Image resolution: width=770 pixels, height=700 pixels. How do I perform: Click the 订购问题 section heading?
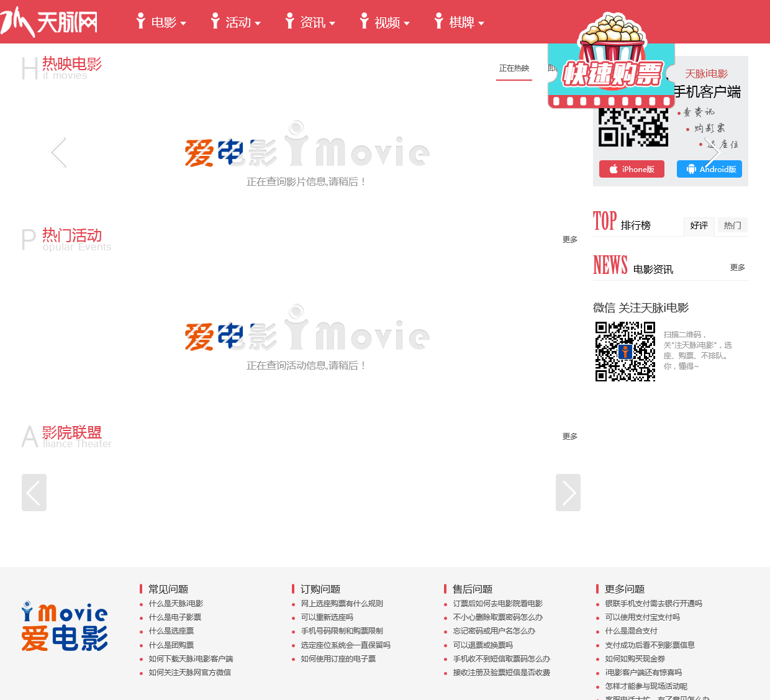[x=320, y=589]
